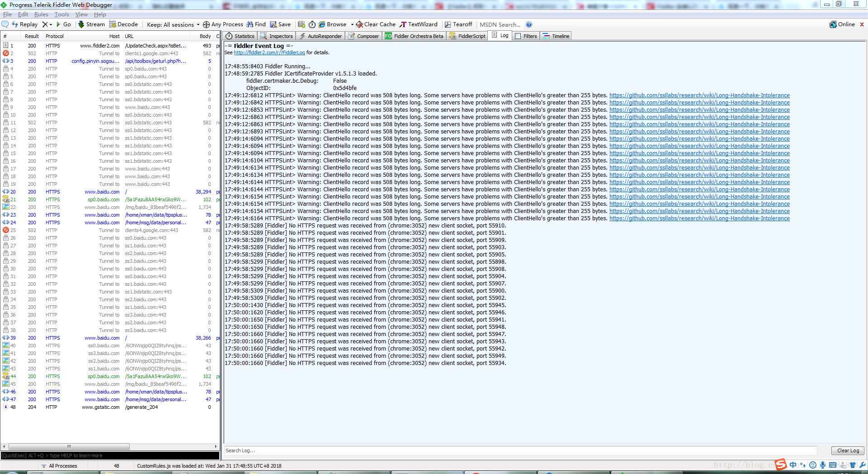This screenshot has height=474, width=868.
Task: Click Tearoff toolbar button
Action: [458, 24]
